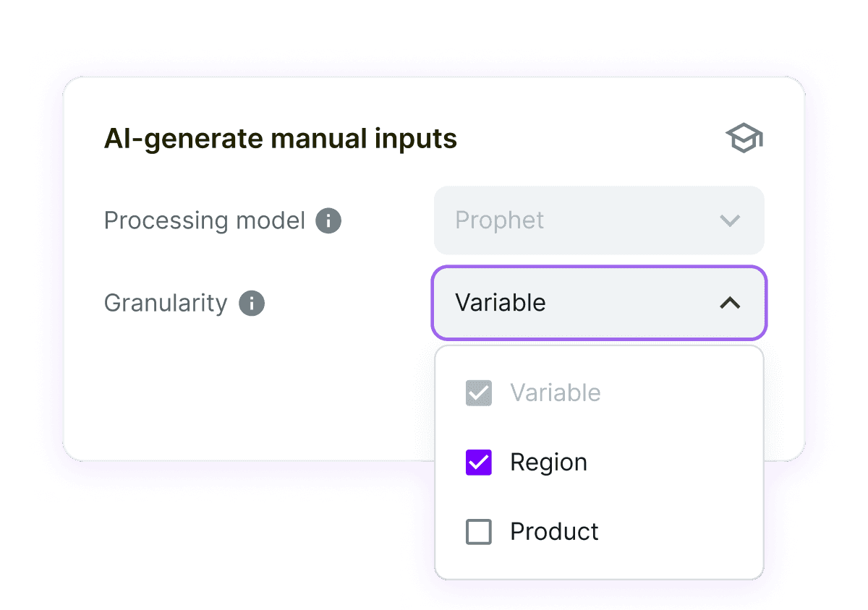
Task: Click the info icon beside Granularity
Action: (251, 303)
